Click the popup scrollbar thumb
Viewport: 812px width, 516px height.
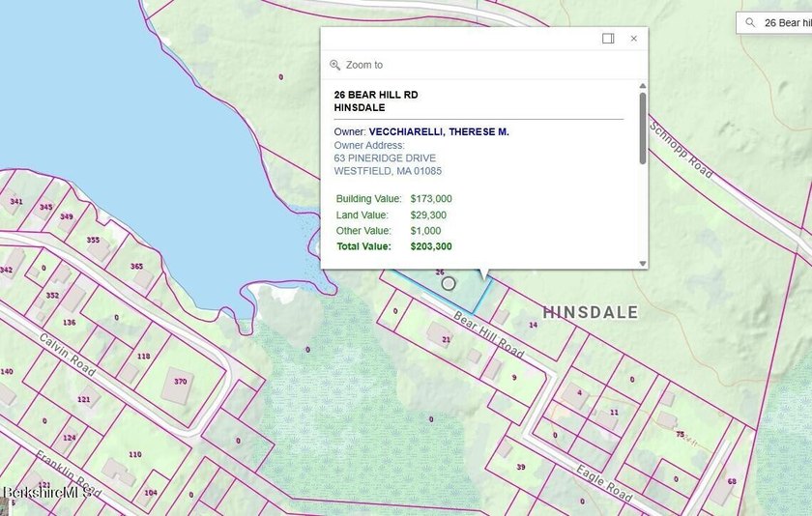tap(643, 129)
